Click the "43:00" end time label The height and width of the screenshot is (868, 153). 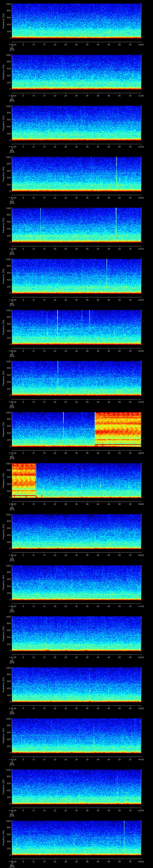point(141,708)
